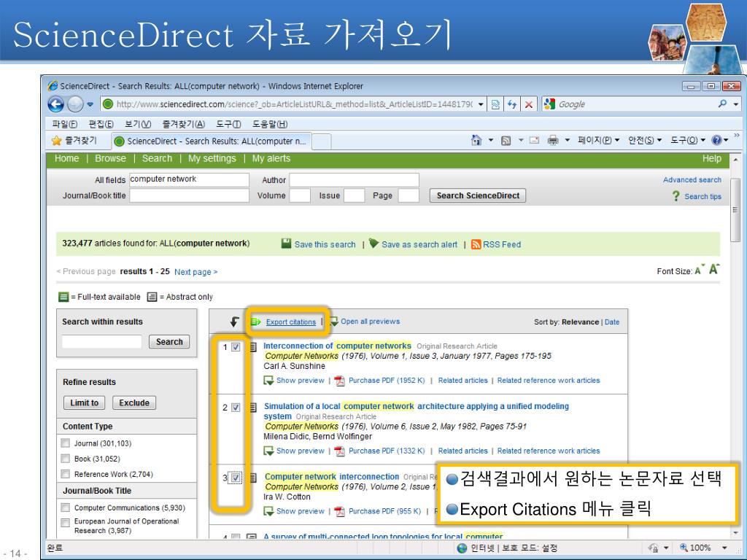
Task: Click the Search tips question mark icon
Action: pos(676,195)
